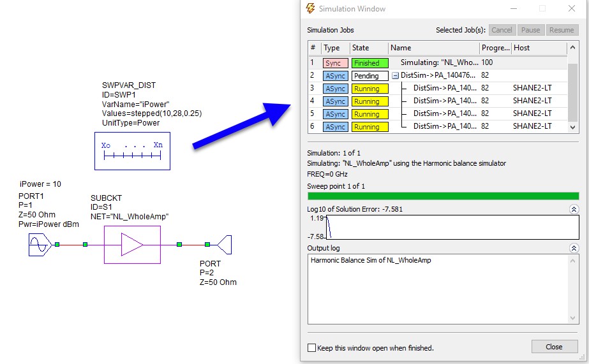Click the Pwr=iPower dBm parameter text
The image size is (589, 364).
(x=49, y=224)
